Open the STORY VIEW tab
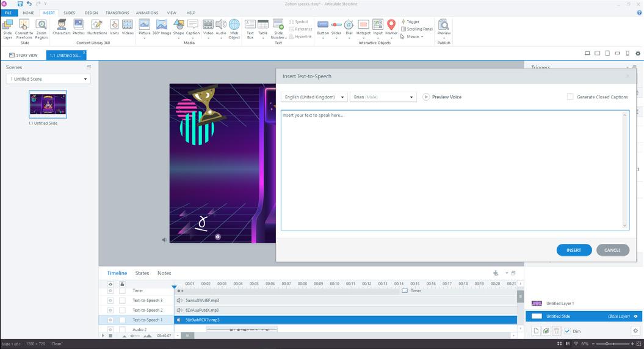This screenshot has width=644, height=349. [x=23, y=55]
